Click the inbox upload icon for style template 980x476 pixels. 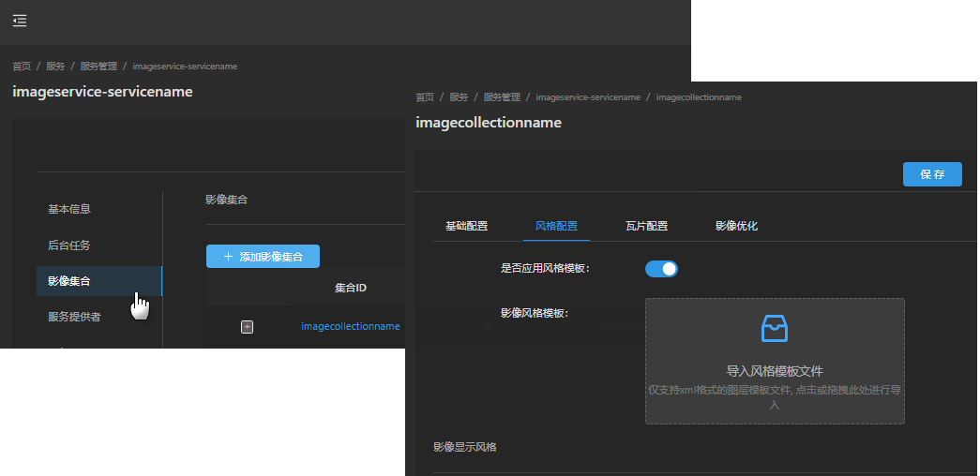(x=774, y=329)
